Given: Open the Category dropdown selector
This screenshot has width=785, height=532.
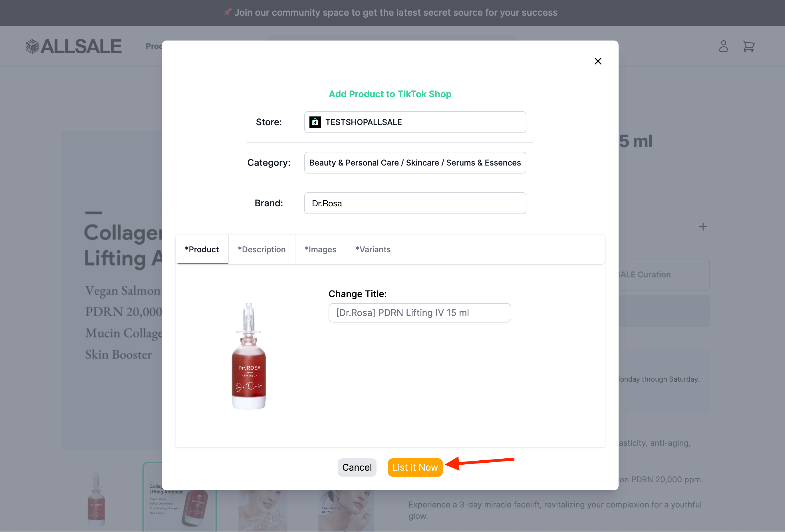Looking at the screenshot, I should pos(415,162).
